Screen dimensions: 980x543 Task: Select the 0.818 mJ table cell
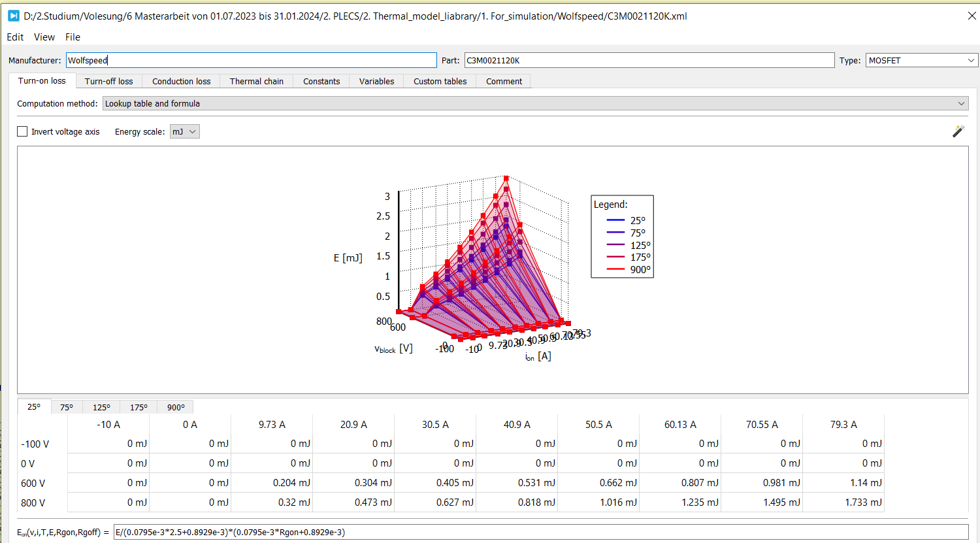click(x=517, y=502)
